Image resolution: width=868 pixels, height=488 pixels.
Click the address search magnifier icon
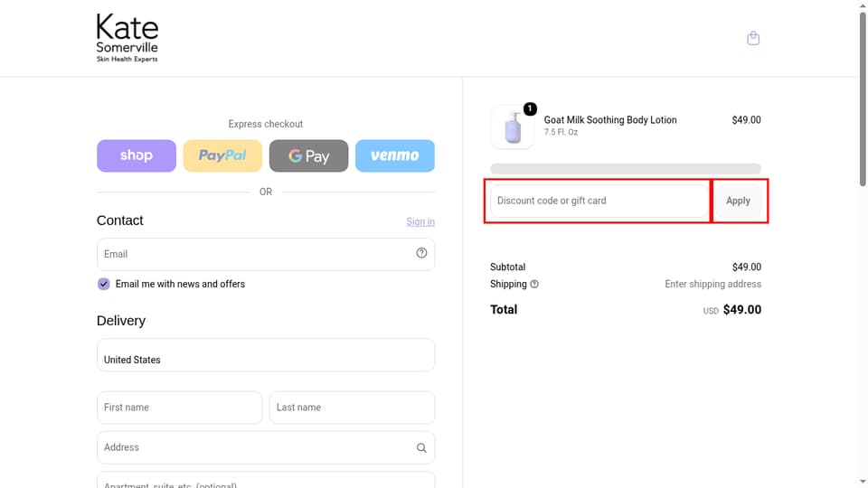421,447
